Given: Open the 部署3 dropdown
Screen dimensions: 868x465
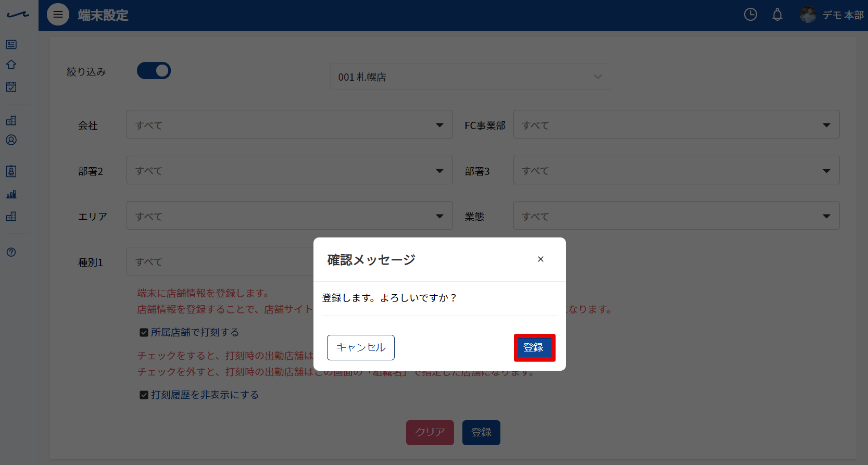Looking at the screenshot, I should point(676,170).
